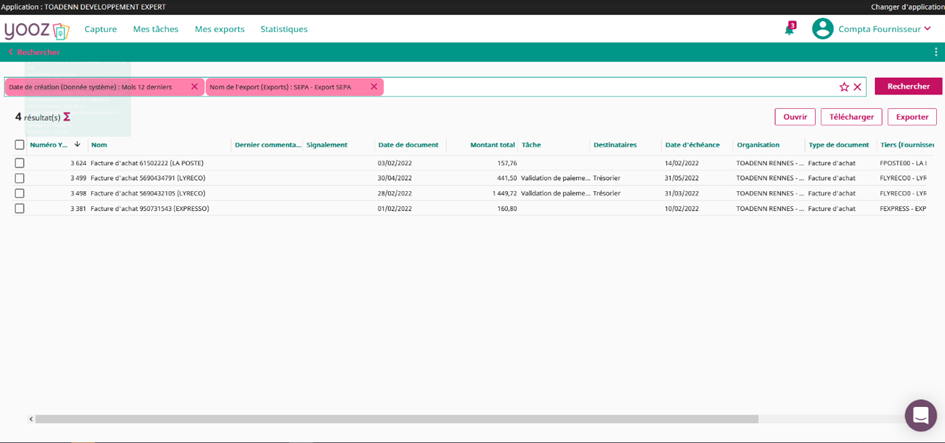Check the LA POSTE invoice row

[x=20, y=163]
